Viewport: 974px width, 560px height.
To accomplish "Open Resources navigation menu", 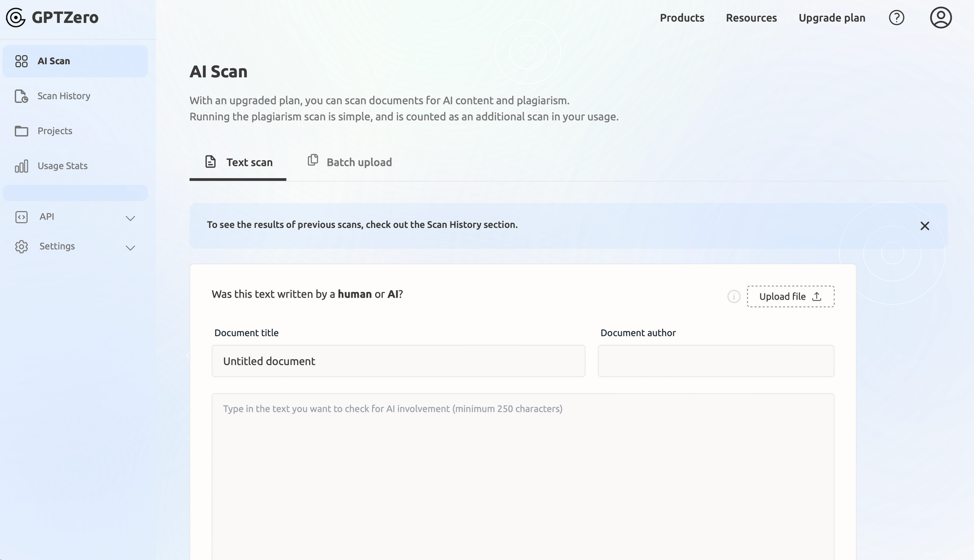I will point(751,18).
